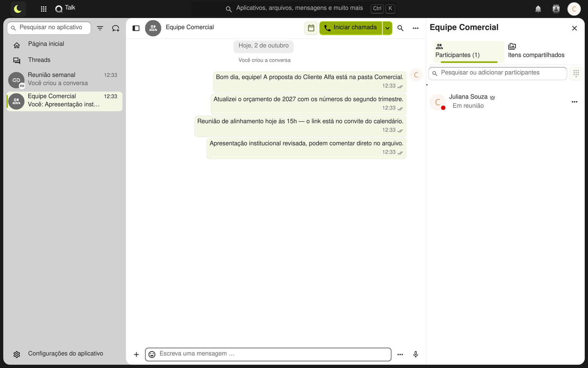Viewport: 588px width, 368px height.
Task: Click the Em reunião status text
Action: pos(468,106)
